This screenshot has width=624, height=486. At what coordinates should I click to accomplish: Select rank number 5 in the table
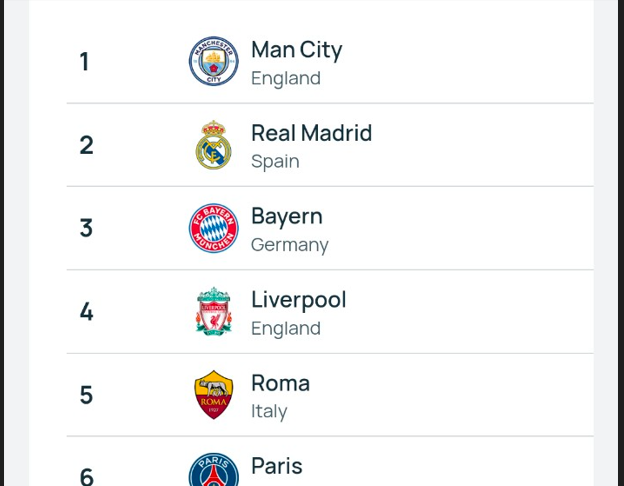(86, 395)
